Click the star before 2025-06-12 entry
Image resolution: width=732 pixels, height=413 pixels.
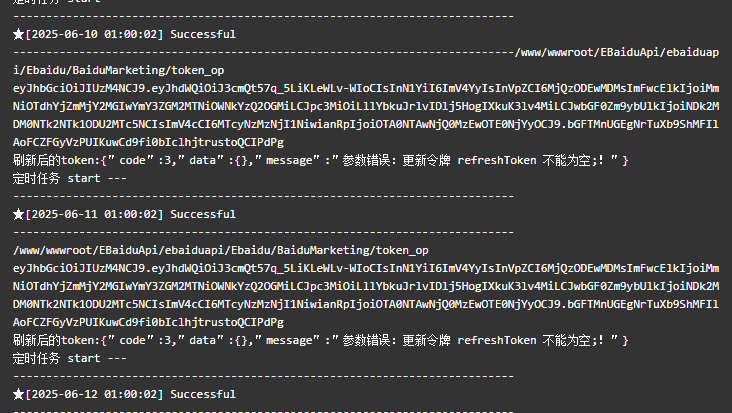[x=18, y=394]
